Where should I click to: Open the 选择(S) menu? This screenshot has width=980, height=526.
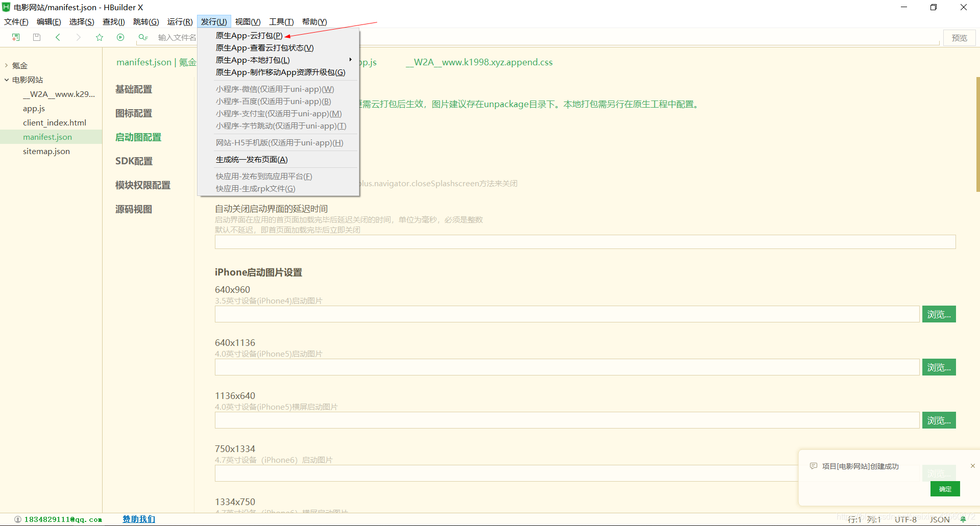82,21
